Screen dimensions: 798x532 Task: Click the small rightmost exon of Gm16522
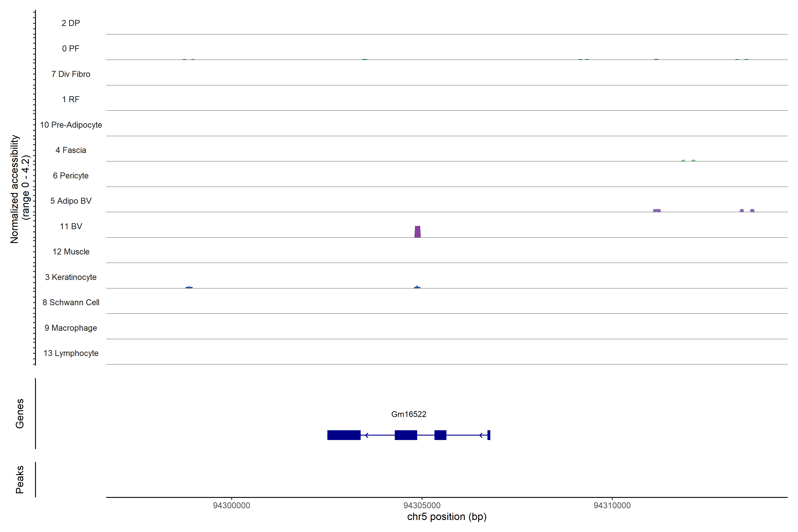(489, 435)
